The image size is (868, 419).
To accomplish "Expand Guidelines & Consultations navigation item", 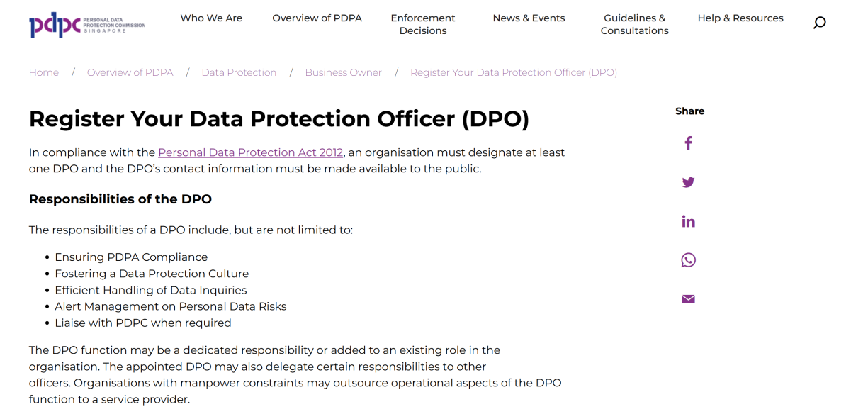I will (634, 24).
